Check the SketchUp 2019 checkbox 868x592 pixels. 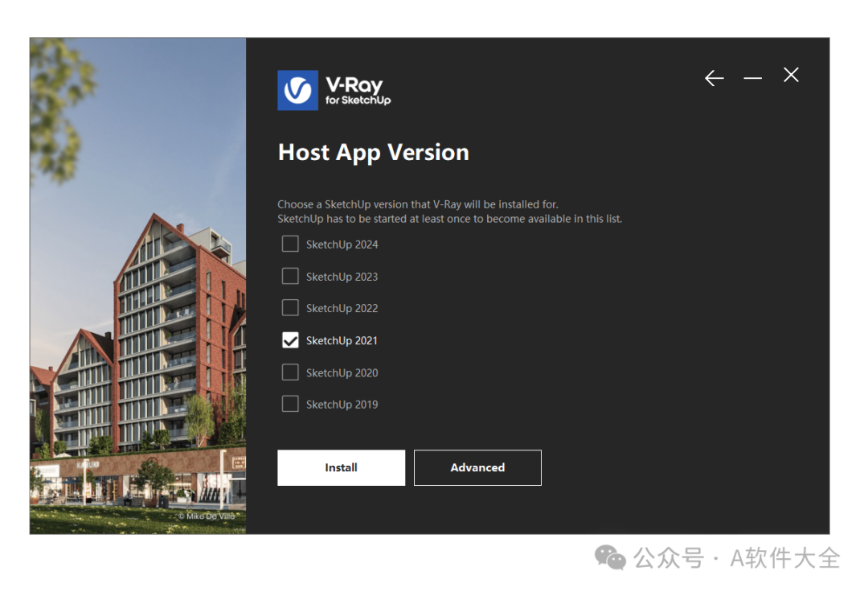(x=290, y=404)
